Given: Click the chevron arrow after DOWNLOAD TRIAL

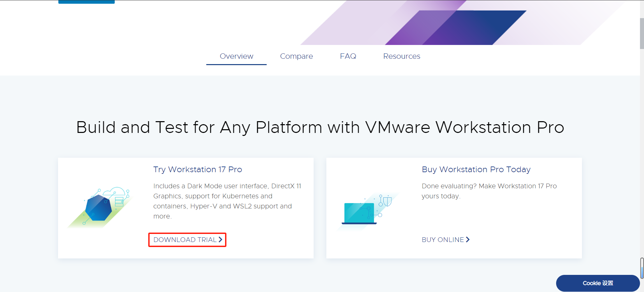Looking at the screenshot, I should [220, 240].
